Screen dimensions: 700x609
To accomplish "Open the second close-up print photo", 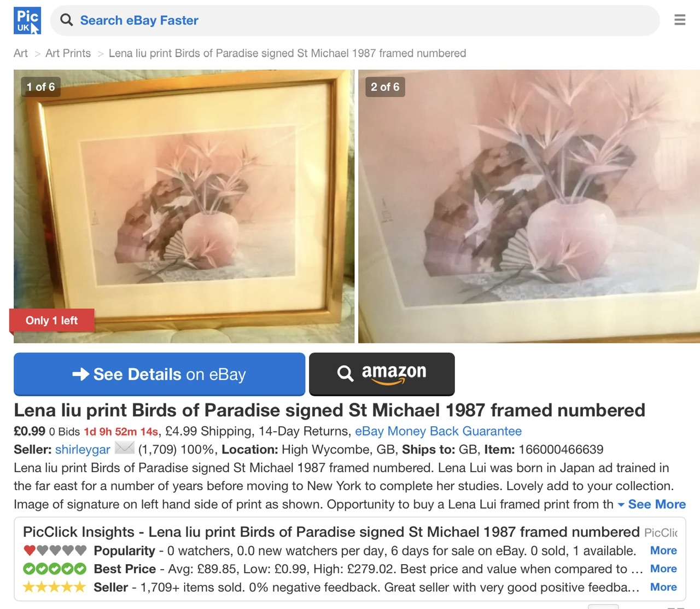I will click(x=529, y=206).
